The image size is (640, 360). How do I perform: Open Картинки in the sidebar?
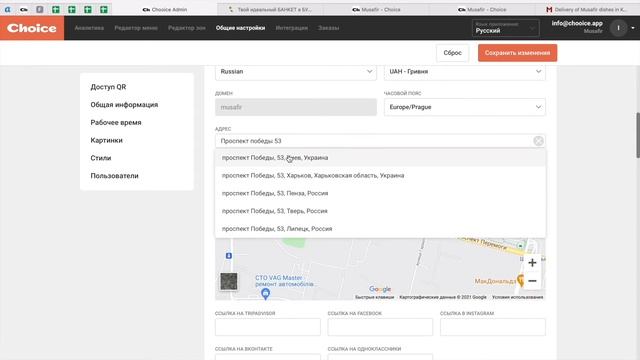click(107, 140)
